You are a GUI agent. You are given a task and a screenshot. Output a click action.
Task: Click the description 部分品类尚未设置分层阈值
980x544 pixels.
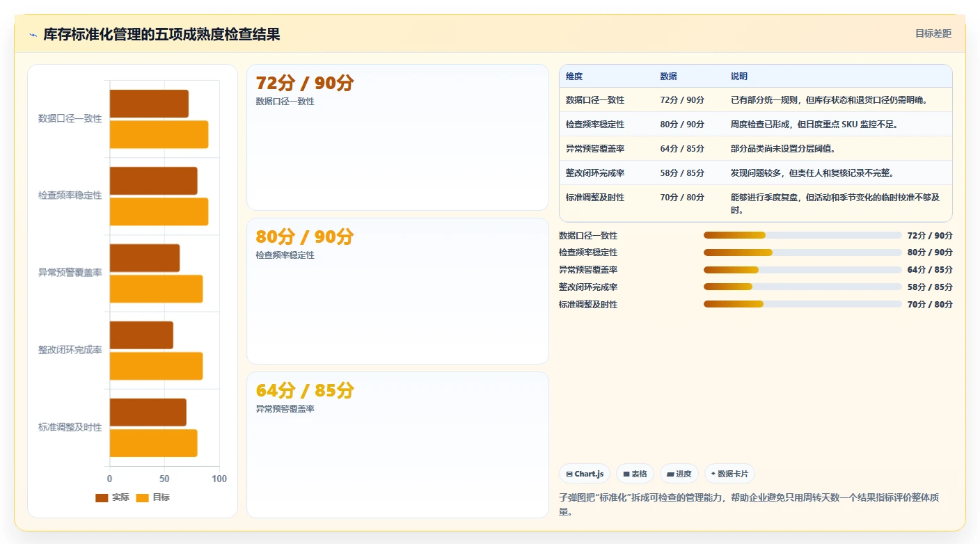tap(783, 149)
